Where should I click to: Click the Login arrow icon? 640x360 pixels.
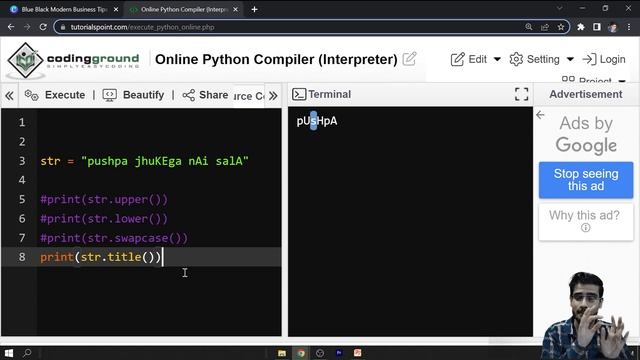point(589,60)
